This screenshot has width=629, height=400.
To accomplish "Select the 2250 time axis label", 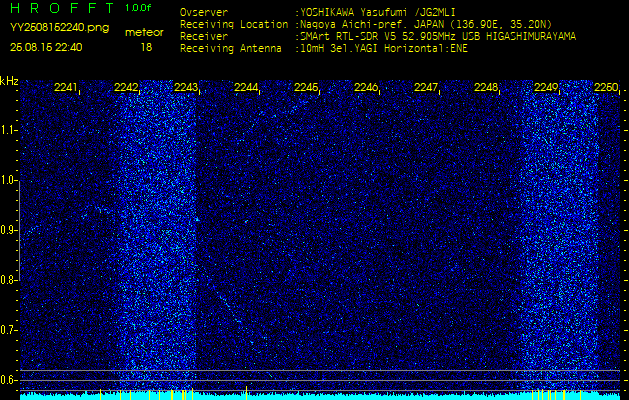I will [606, 87].
